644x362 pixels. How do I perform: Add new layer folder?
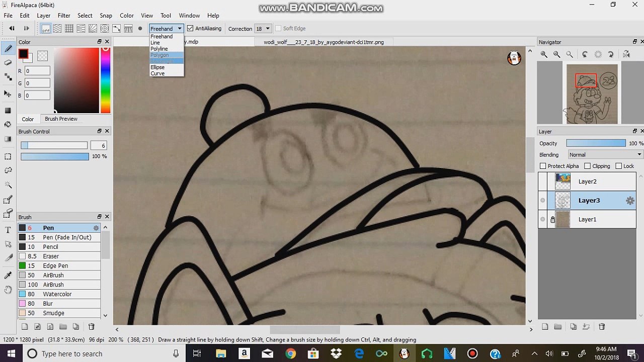(x=558, y=327)
